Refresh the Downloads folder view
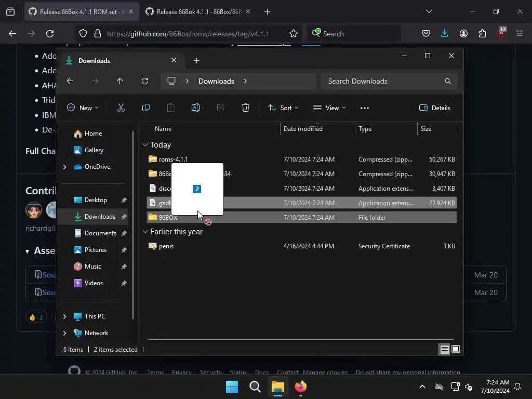 click(x=145, y=81)
